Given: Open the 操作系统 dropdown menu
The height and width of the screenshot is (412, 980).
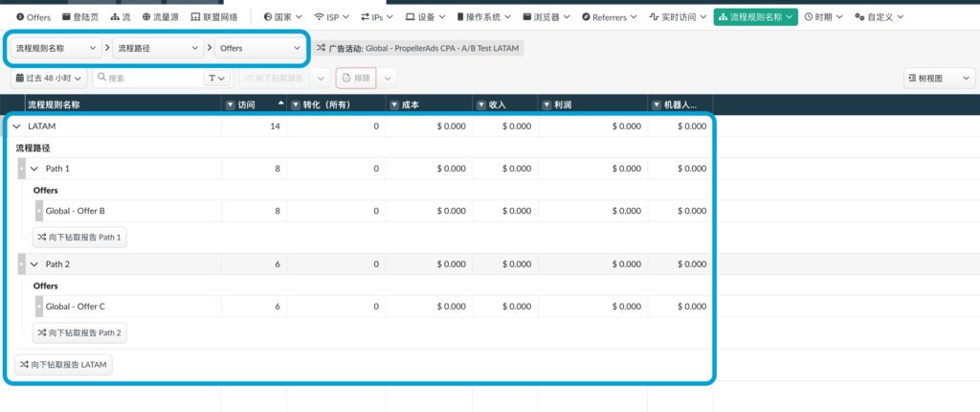Looking at the screenshot, I should coord(483,17).
